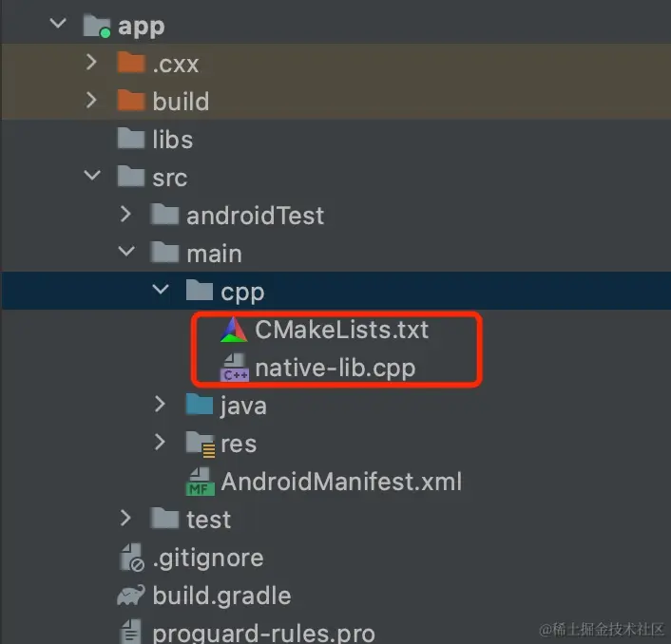Expand the res folder
Image resolution: width=671 pixels, height=644 pixels.
coord(160,442)
